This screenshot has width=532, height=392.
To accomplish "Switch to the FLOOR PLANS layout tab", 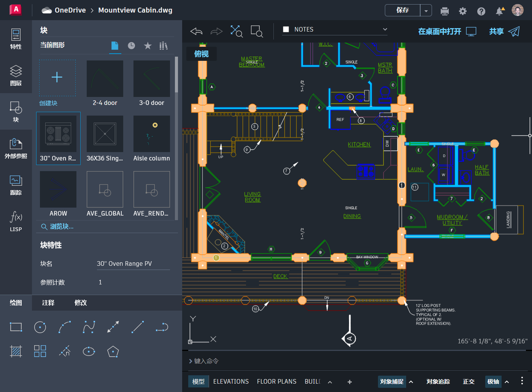I will [276, 382].
